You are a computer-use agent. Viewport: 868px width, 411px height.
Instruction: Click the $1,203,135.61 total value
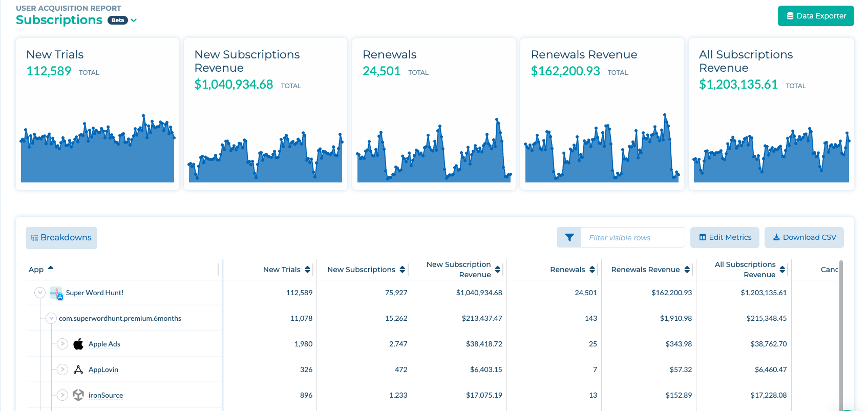pyautogui.click(x=738, y=85)
